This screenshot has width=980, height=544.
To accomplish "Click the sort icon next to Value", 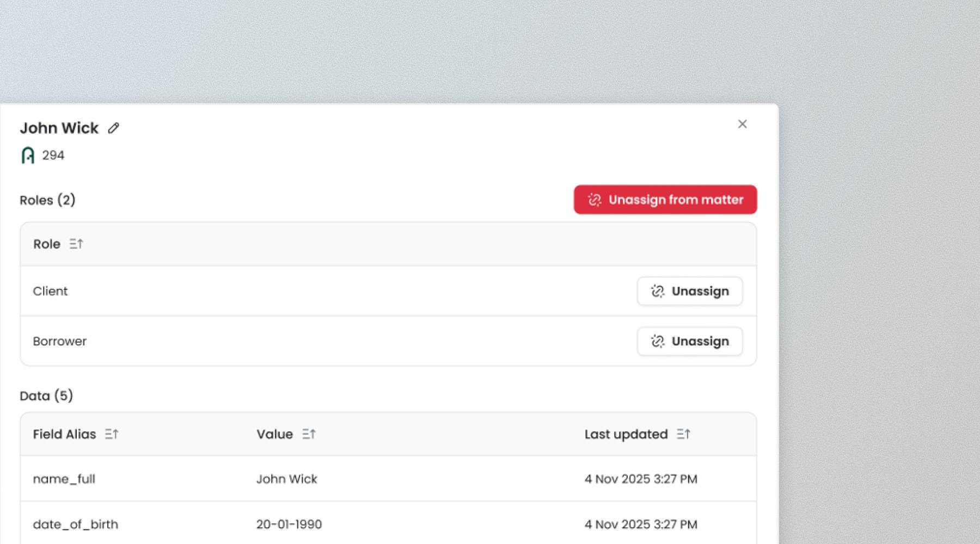I will tap(309, 434).
